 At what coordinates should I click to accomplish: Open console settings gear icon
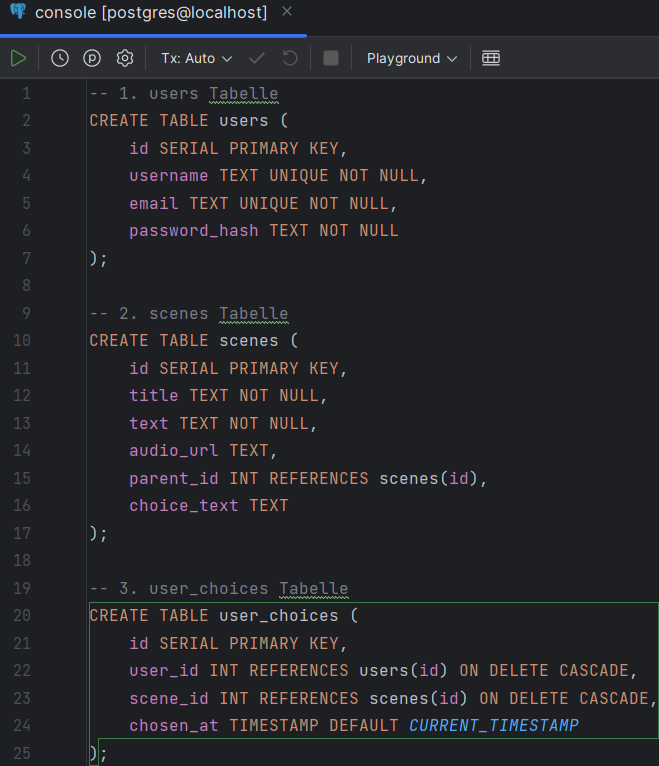[125, 58]
